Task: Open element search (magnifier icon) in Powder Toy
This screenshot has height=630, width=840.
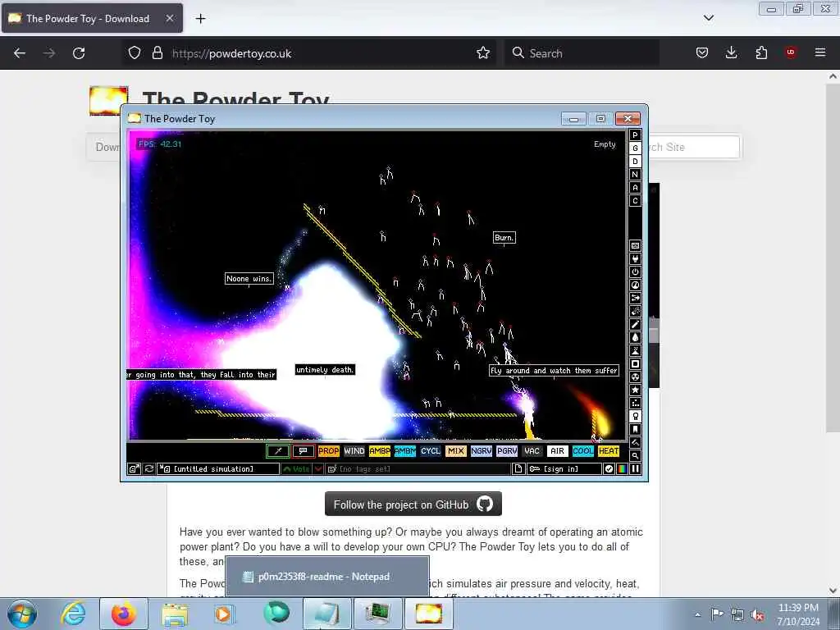Action: 635,456
